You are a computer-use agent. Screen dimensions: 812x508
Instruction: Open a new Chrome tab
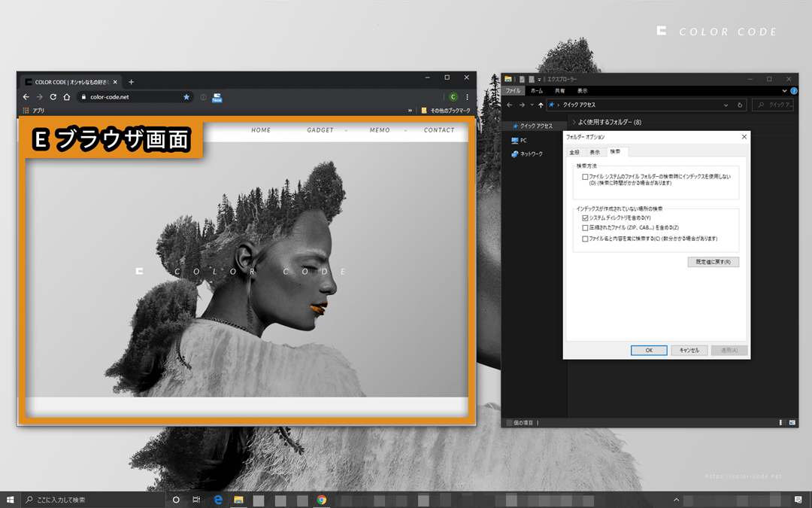pyautogui.click(x=131, y=82)
